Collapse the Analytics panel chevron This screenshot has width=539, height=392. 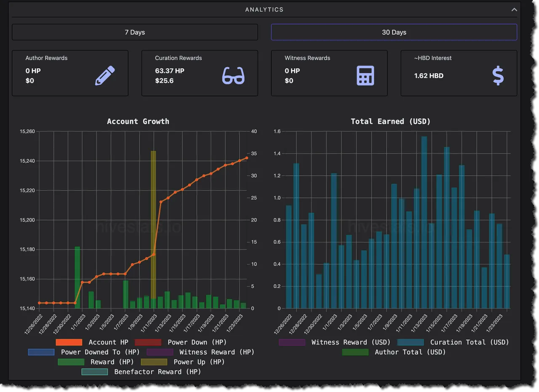coord(514,10)
